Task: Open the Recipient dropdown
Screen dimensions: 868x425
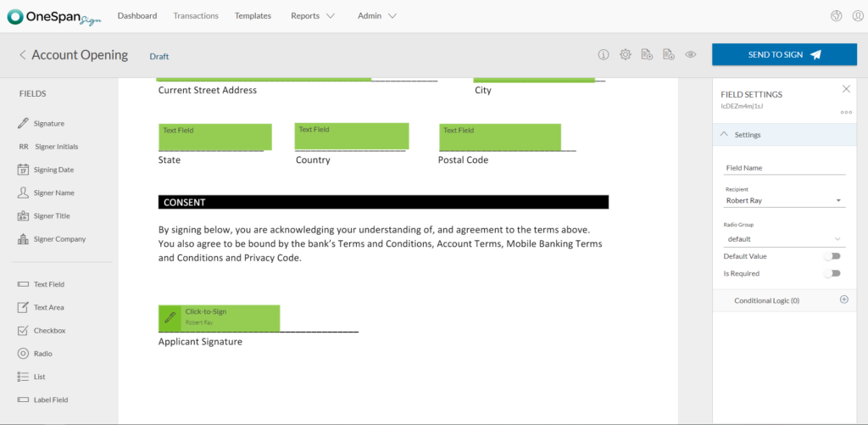Action: coord(784,201)
